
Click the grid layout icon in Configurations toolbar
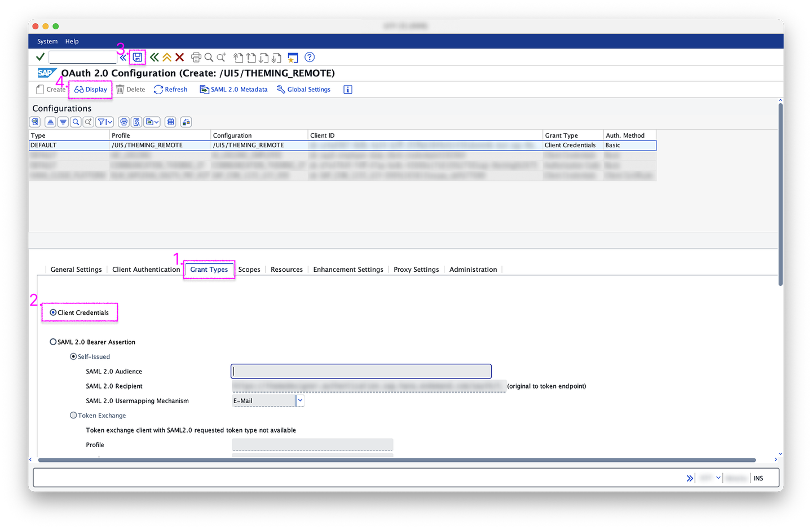(x=171, y=122)
